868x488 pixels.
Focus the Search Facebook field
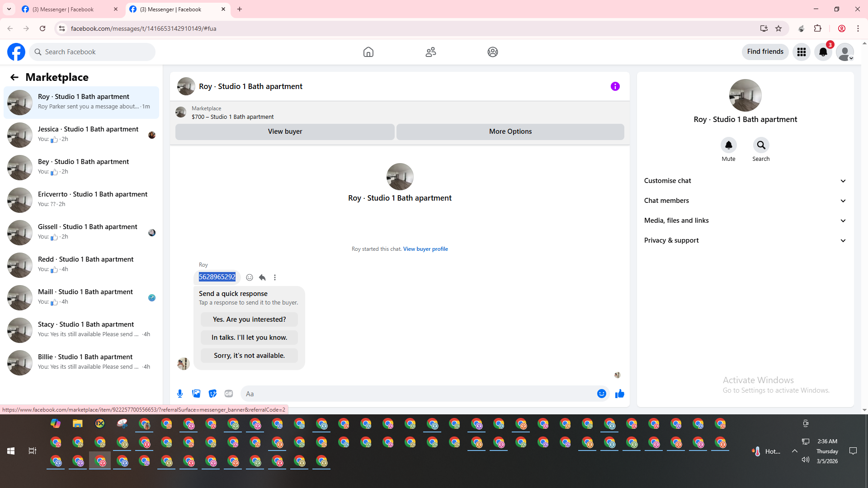pyautogui.click(x=92, y=52)
